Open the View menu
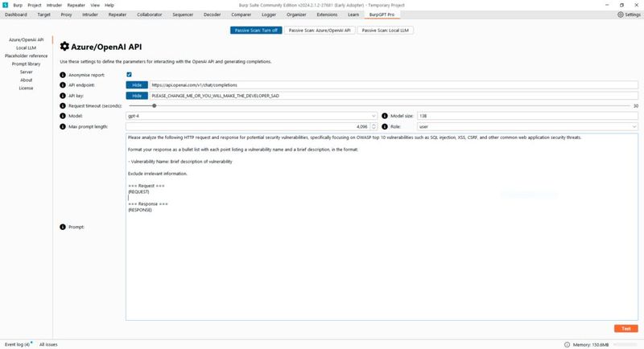 click(95, 6)
